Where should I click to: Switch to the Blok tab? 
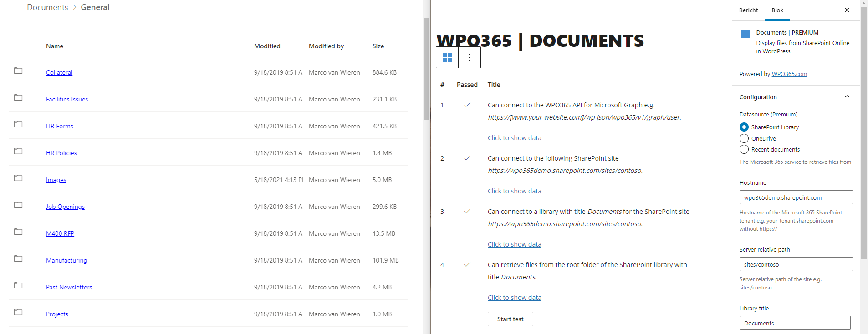click(x=777, y=10)
